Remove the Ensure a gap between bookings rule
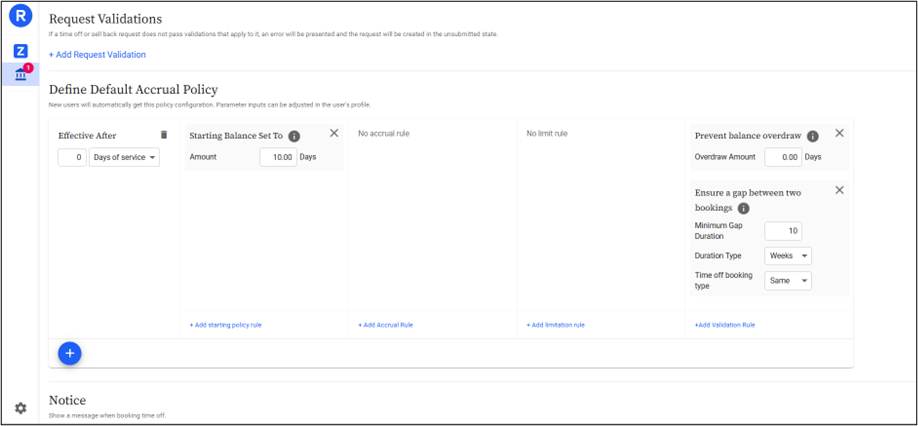The width and height of the screenshot is (918, 426). (x=839, y=190)
